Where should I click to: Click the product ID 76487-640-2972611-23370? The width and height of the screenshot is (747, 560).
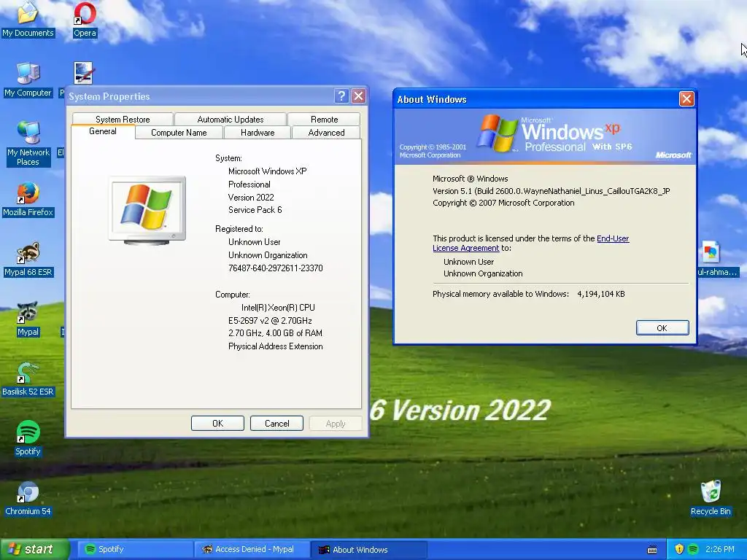(275, 268)
